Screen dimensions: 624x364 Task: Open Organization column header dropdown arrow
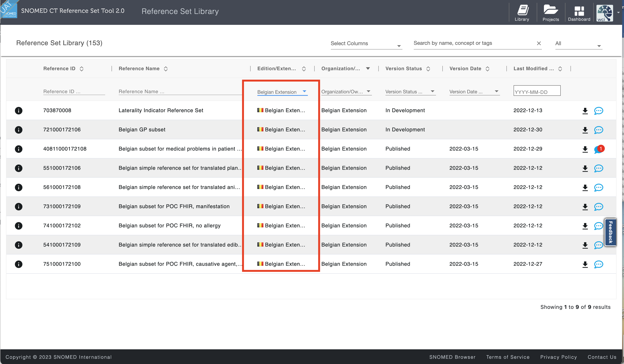tap(368, 69)
